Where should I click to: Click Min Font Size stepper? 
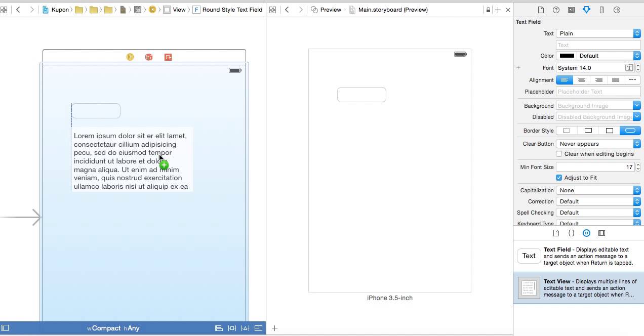[x=638, y=167]
